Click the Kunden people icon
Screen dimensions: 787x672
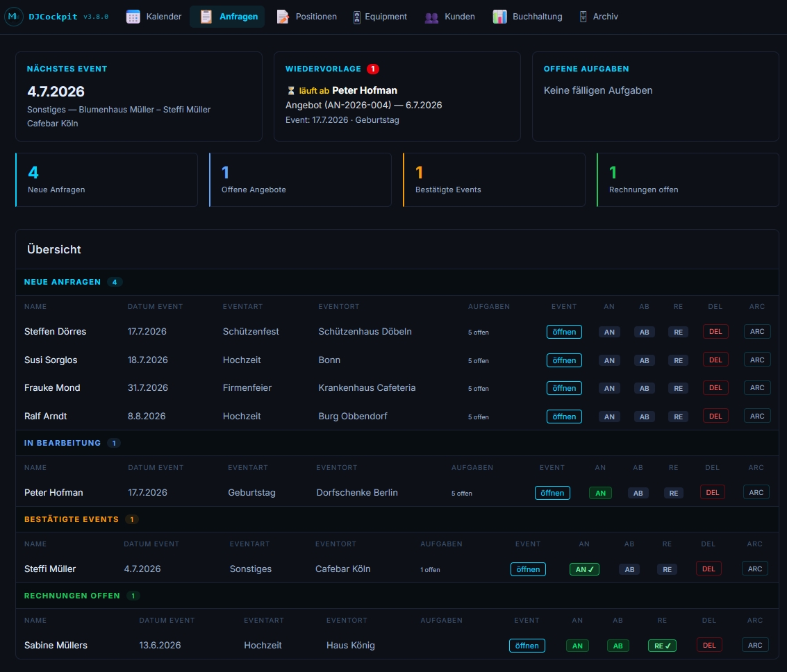tap(431, 17)
